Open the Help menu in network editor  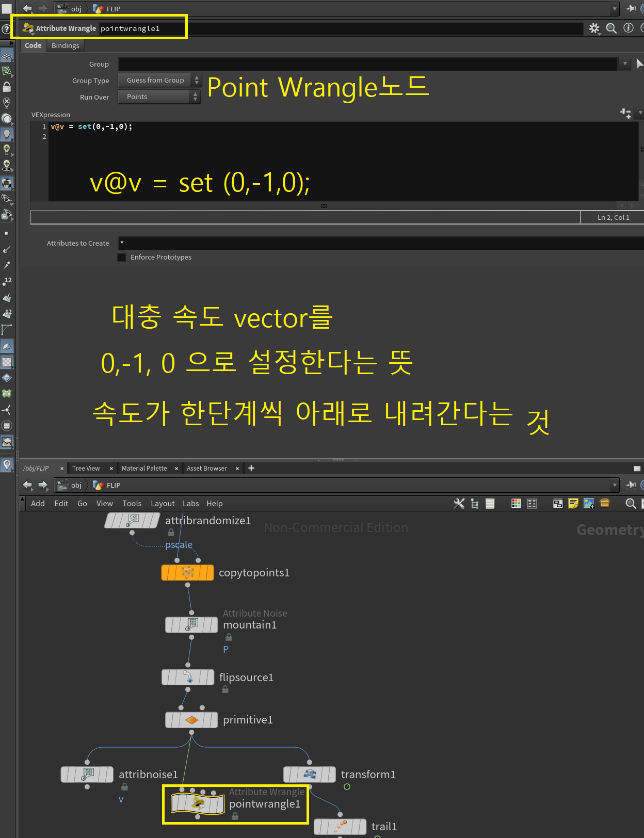click(x=215, y=504)
